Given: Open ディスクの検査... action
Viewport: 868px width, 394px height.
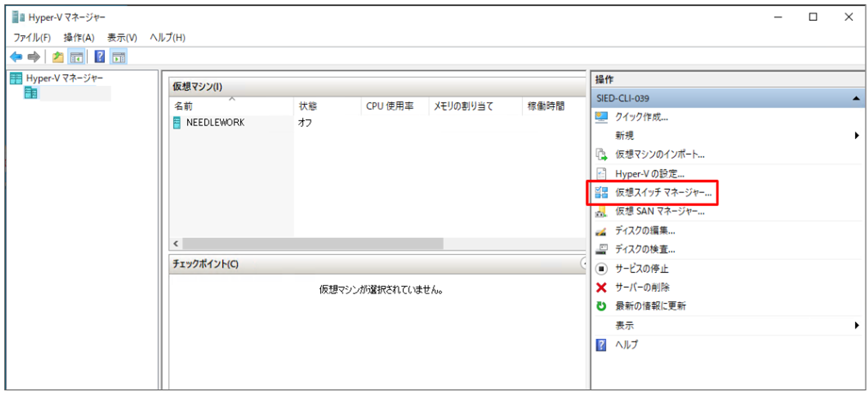Looking at the screenshot, I should point(645,249).
